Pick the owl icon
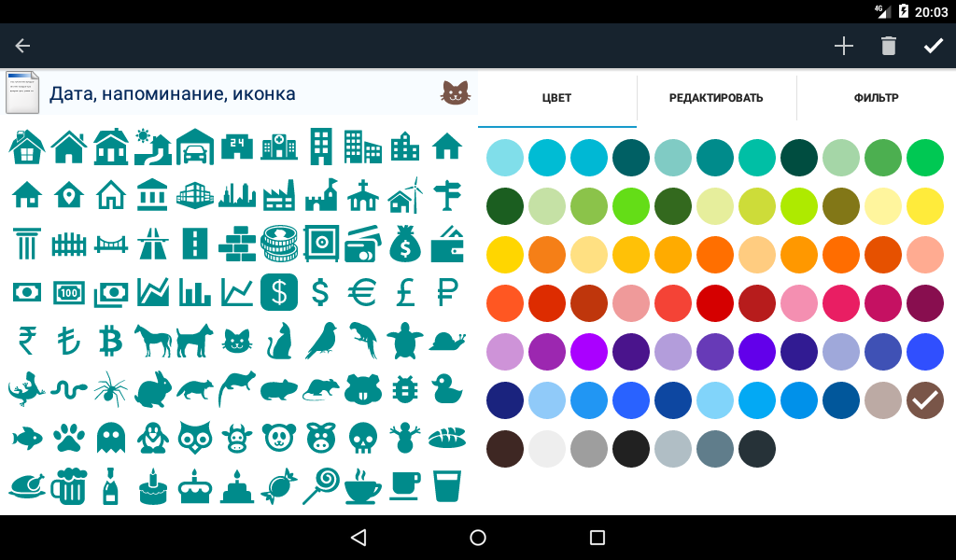Image resolution: width=956 pixels, height=560 pixels. [194, 438]
